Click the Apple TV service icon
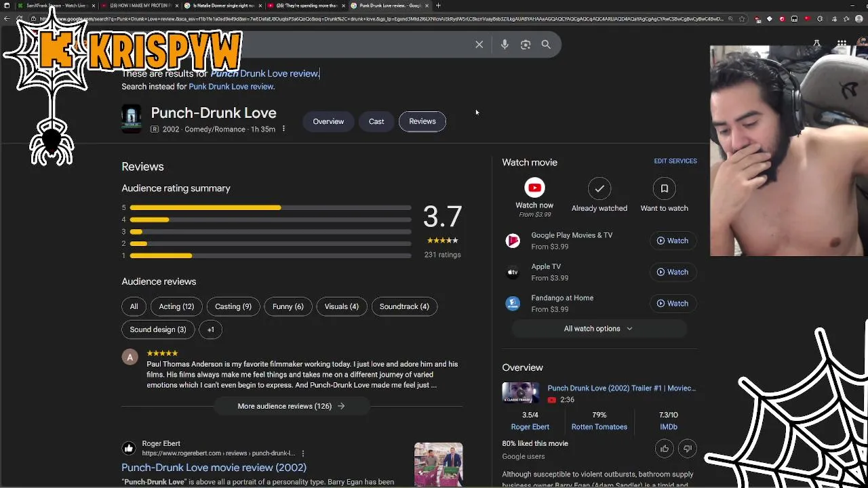 coord(513,272)
